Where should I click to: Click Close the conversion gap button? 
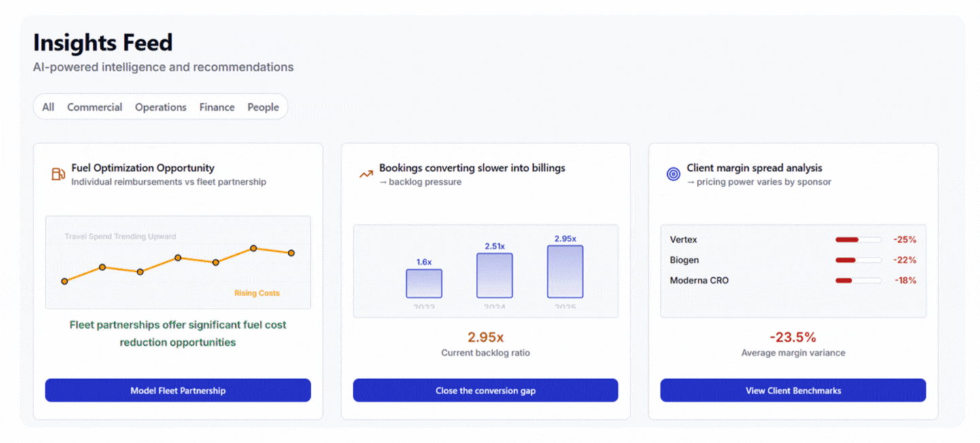point(486,391)
